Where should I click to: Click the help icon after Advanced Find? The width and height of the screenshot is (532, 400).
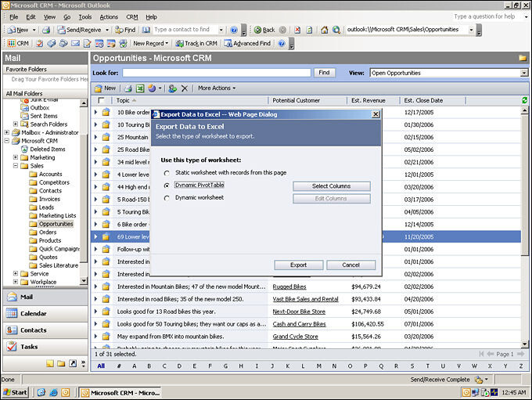coord(282,44)
